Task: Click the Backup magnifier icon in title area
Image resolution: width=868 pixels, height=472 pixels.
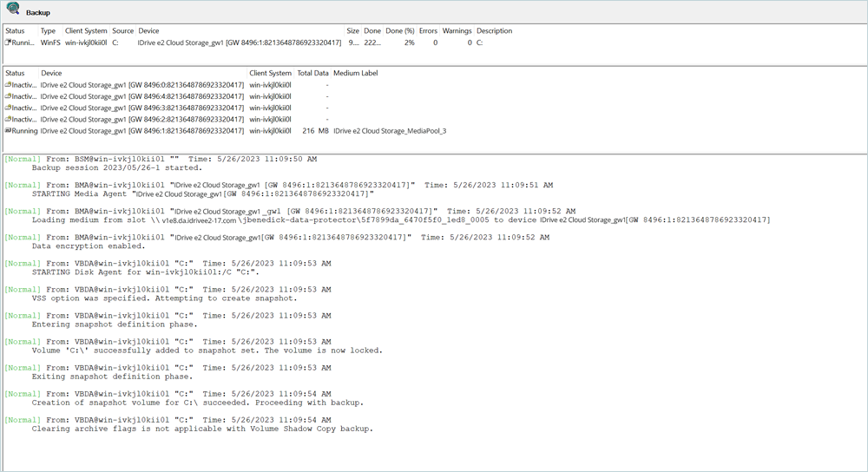Action: [13, 9]
